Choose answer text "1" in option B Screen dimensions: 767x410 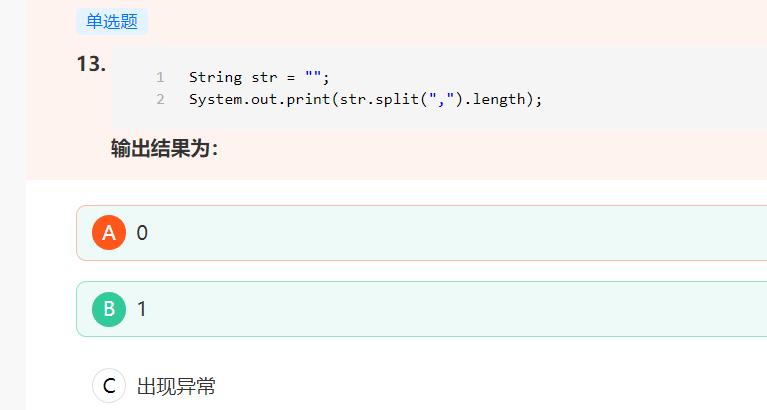[142, 309]
